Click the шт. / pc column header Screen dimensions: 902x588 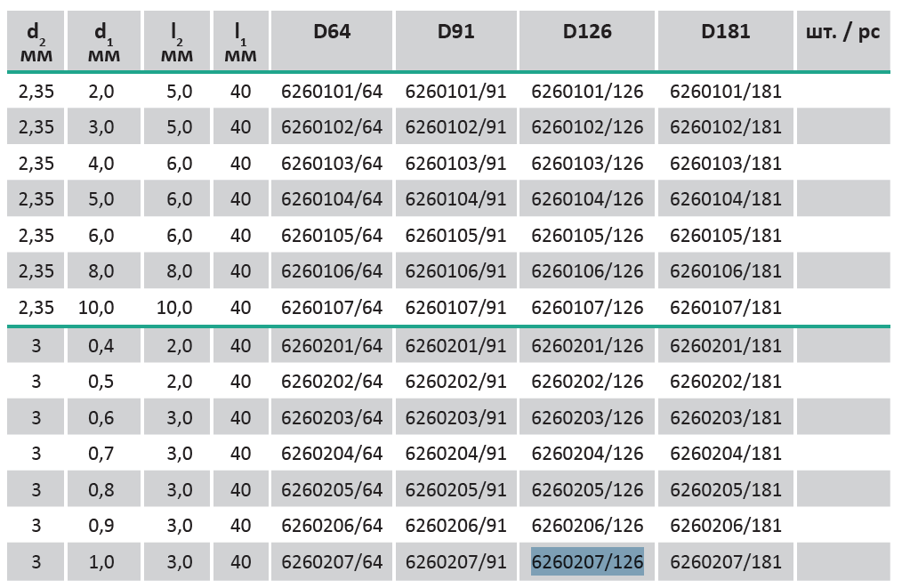click(x=842, y=32)
